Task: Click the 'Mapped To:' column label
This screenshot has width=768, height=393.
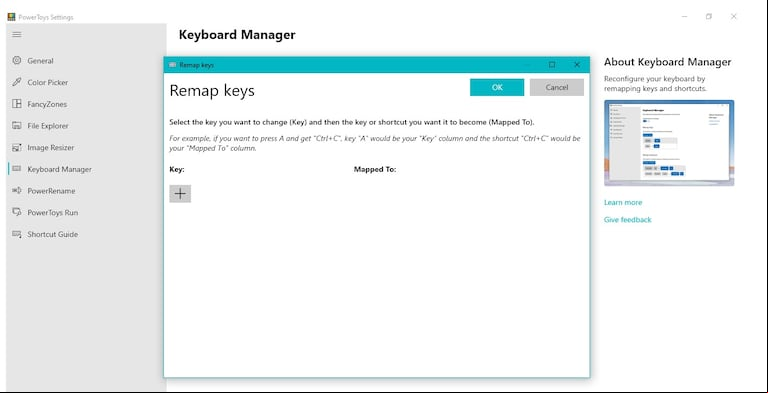Action: pyautogui.click(x=375, y=170)
